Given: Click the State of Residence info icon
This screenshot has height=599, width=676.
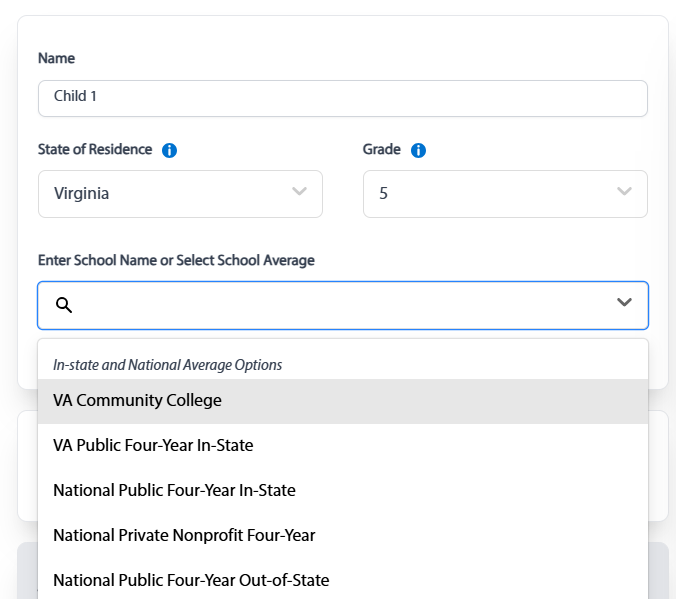Looking at the screenshot, I should click(170, 150).
